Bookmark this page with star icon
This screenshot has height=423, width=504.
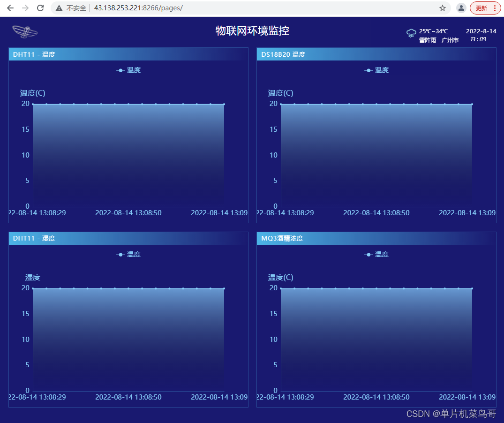443,8
